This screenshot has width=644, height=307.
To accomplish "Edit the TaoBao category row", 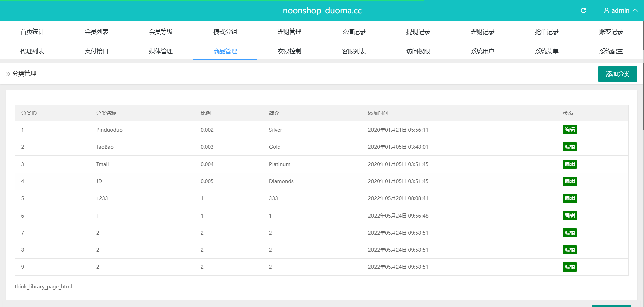I will point(569,147).
